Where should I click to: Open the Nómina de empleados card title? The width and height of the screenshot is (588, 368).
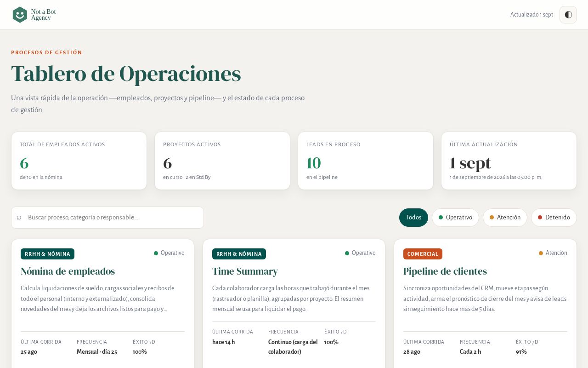click(68, 271)
